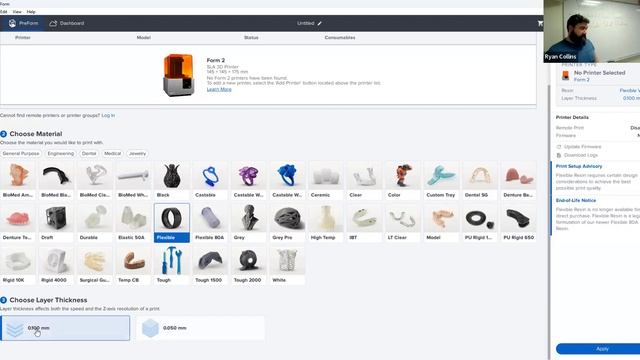Viewport: 640px width, 360px height.
Task: Select the Rigid 4000 material
Action: (x=56, y=265)
